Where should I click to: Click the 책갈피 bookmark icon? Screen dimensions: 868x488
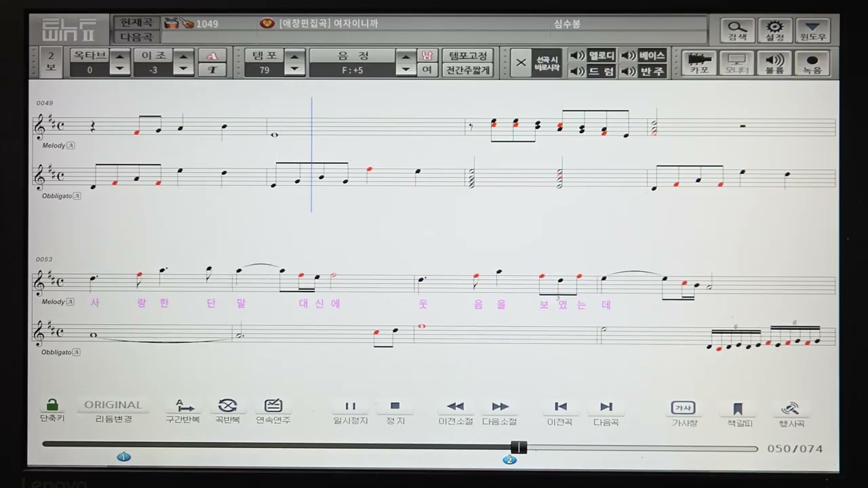(738, 413)
